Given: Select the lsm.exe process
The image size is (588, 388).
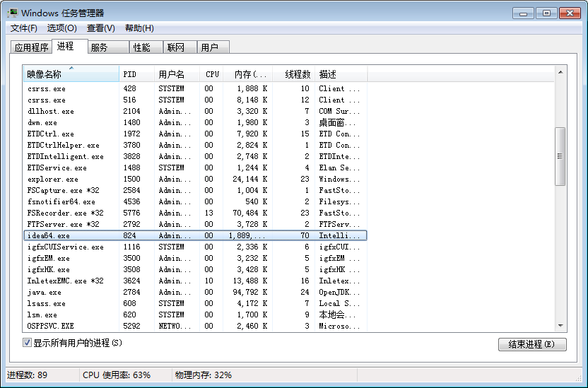Looking at the screenshot, I should pyautogui.click(x=195, y=314).
